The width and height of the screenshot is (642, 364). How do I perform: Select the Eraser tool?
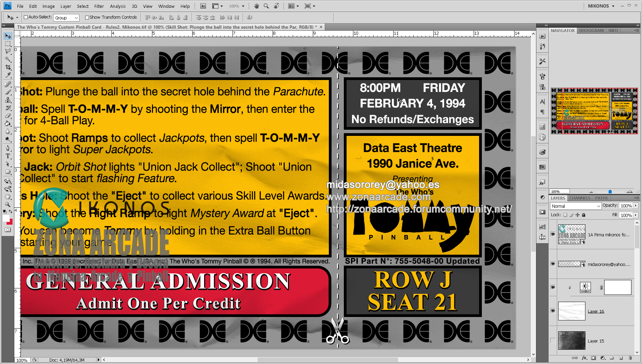coord(8,115)
